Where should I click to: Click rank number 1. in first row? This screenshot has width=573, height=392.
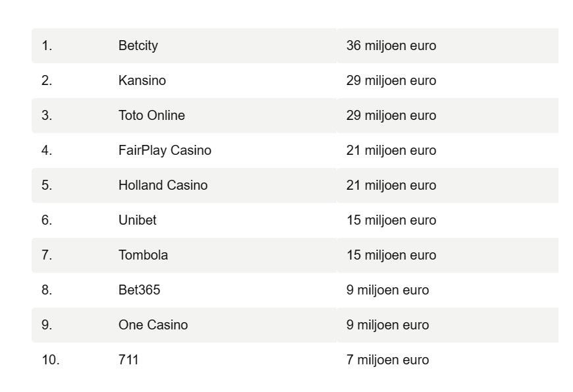(47, 45)
